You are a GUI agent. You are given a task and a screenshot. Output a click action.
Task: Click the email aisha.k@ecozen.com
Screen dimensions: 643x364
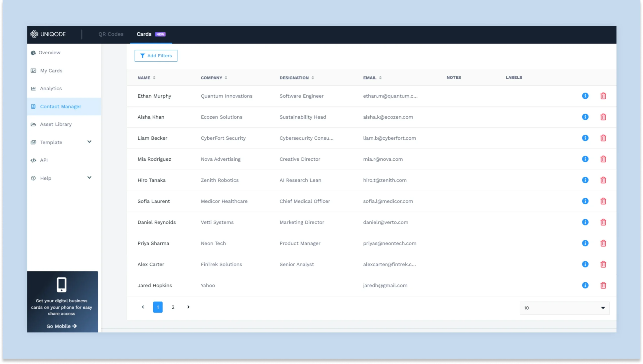click(x=388, y=117)
